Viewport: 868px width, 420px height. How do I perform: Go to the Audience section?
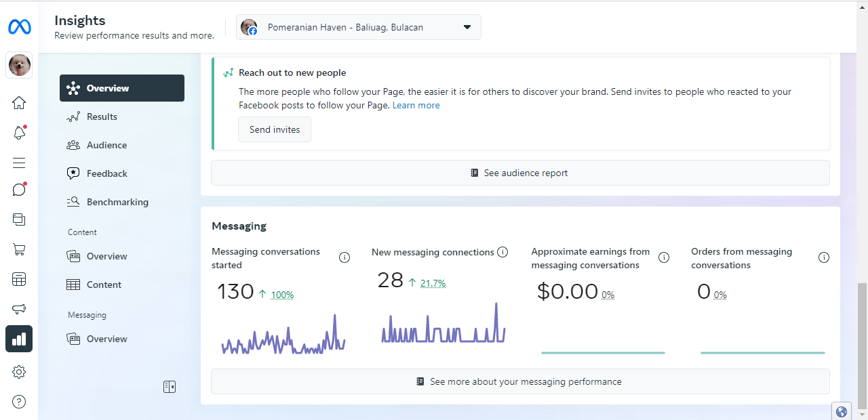click(x=106, y=145)
